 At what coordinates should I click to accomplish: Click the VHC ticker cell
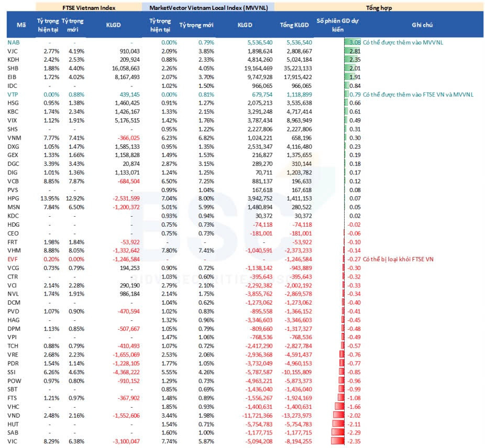(13, 407)
